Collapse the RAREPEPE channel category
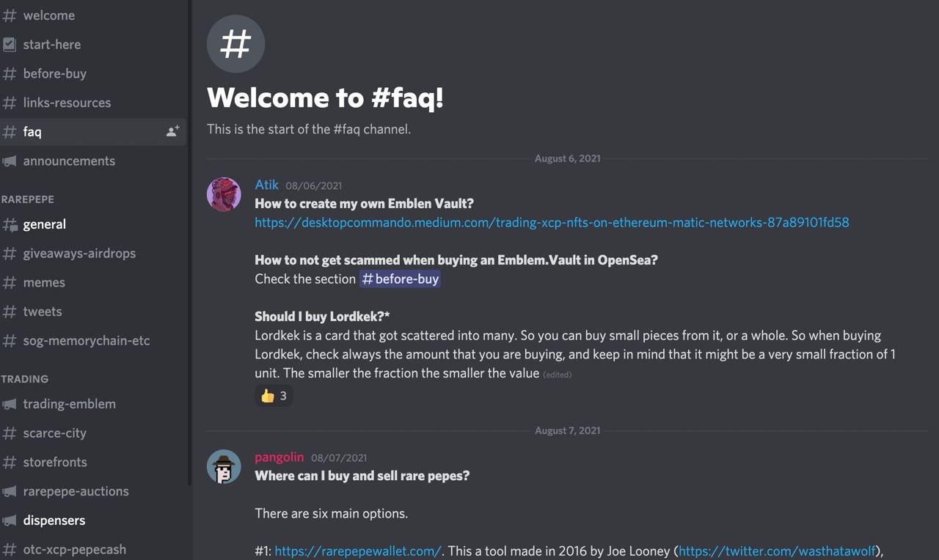Image resolution: width=939 pixels, height=560 pixels. point(28,199)
